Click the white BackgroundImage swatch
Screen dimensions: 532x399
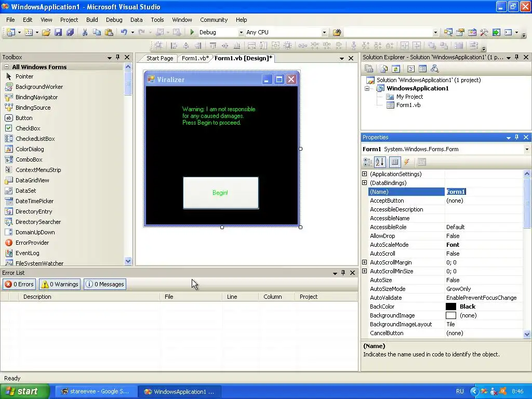[451, 315]
